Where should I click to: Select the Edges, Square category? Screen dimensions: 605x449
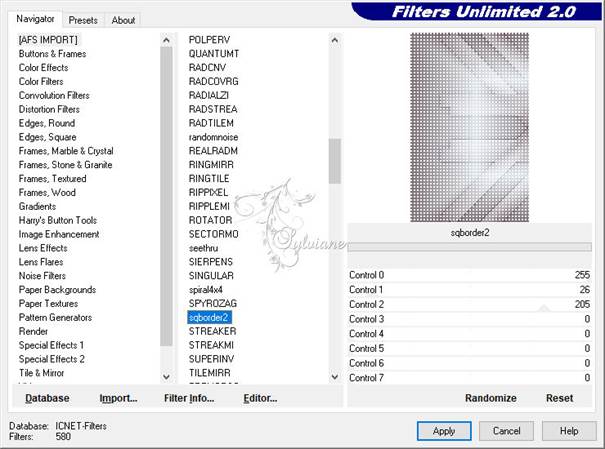[x=47, y=137]
